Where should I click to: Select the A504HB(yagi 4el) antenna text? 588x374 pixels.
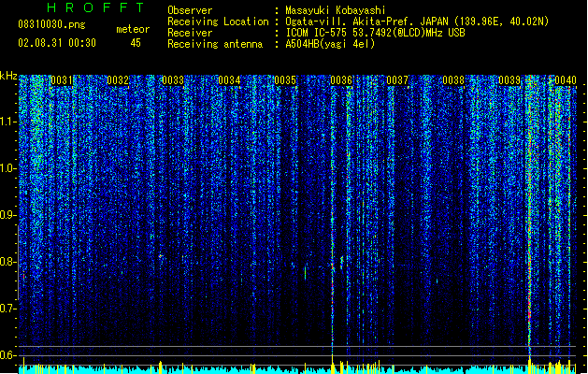(330, 44)
